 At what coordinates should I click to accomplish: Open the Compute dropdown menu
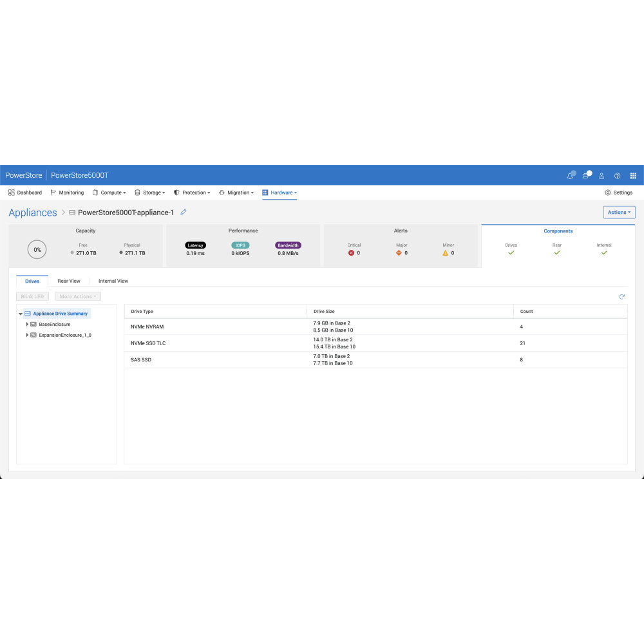[x=109, y=193]
